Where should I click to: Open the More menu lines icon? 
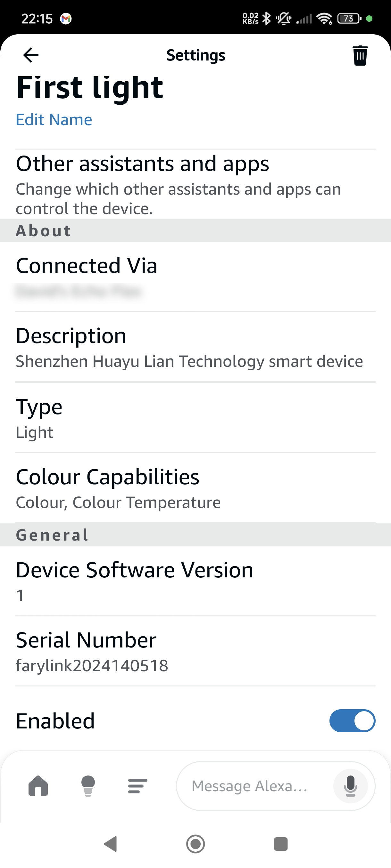(137, 786)
